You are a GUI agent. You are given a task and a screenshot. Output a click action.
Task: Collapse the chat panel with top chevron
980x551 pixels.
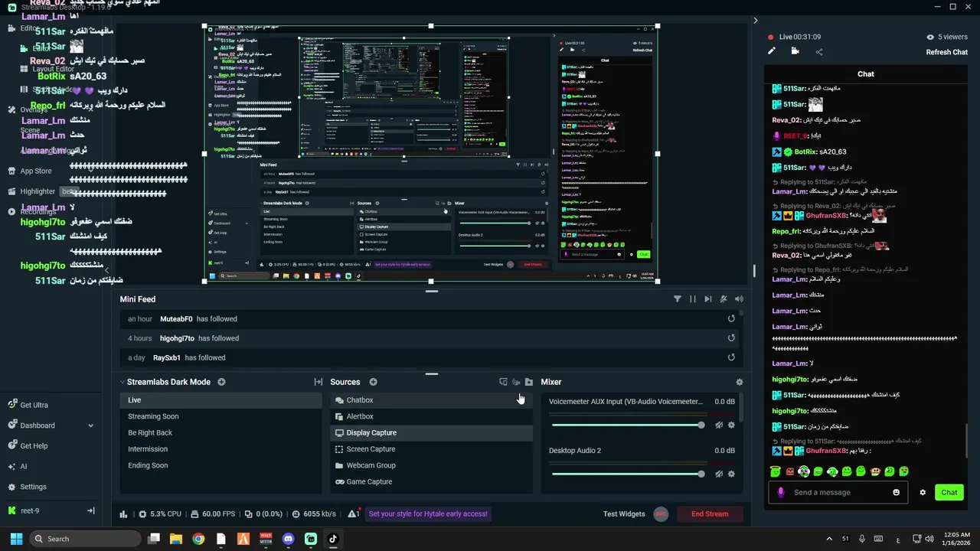pyautogui.click(x=755, y=21)
